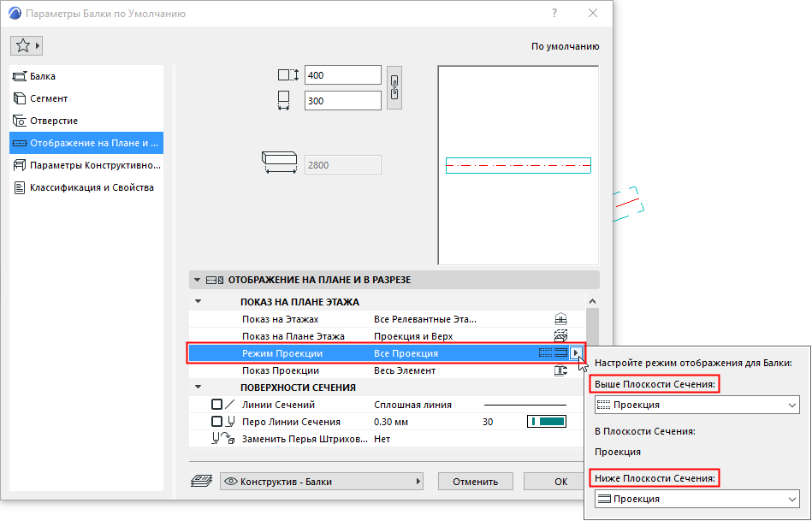This screenshot has width=812, height=521.
Task: Click the Нет value for Заменить Перья
Action: (382, 439)
